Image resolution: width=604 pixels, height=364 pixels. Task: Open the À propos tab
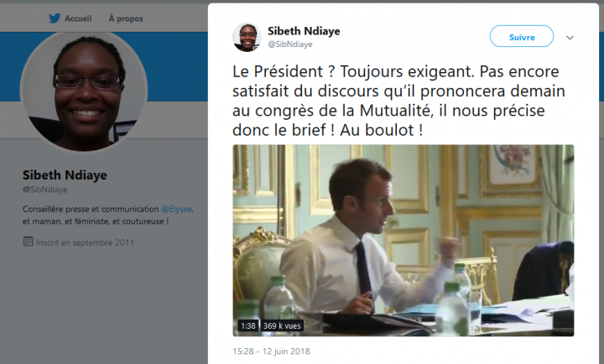pyautogui.click(x=126, y=18)
